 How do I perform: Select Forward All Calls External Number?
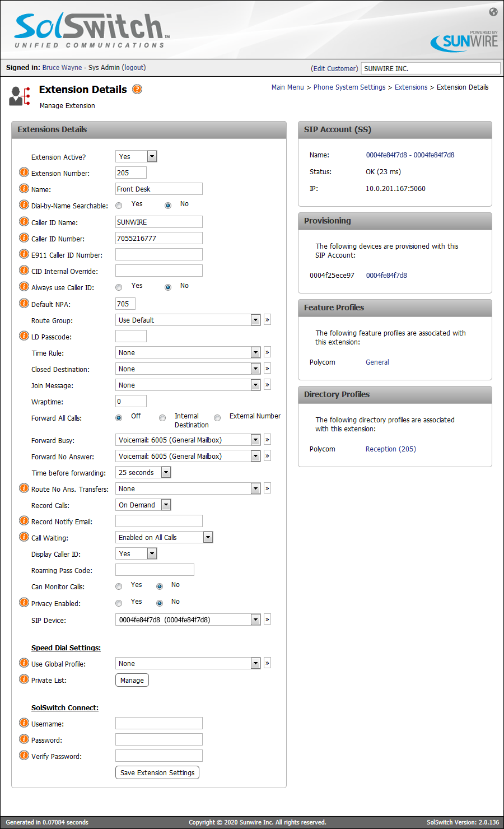pos(217,418)
